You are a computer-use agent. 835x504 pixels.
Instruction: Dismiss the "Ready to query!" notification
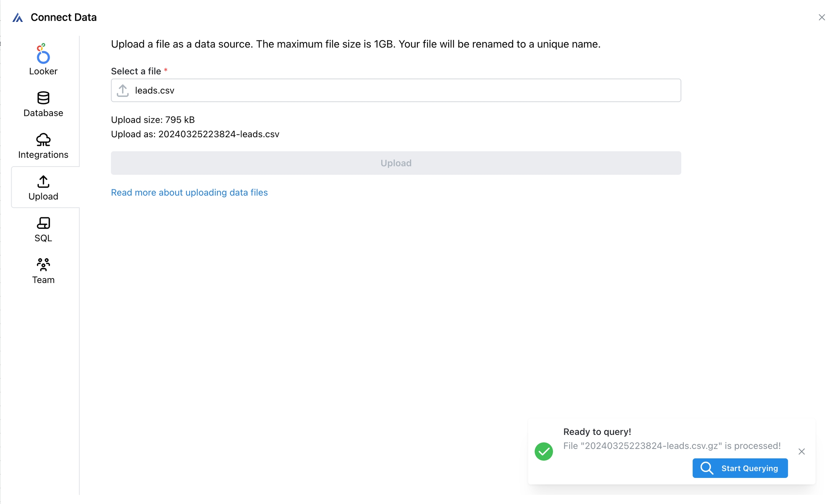pyautogui.click(x=802, y=451)
